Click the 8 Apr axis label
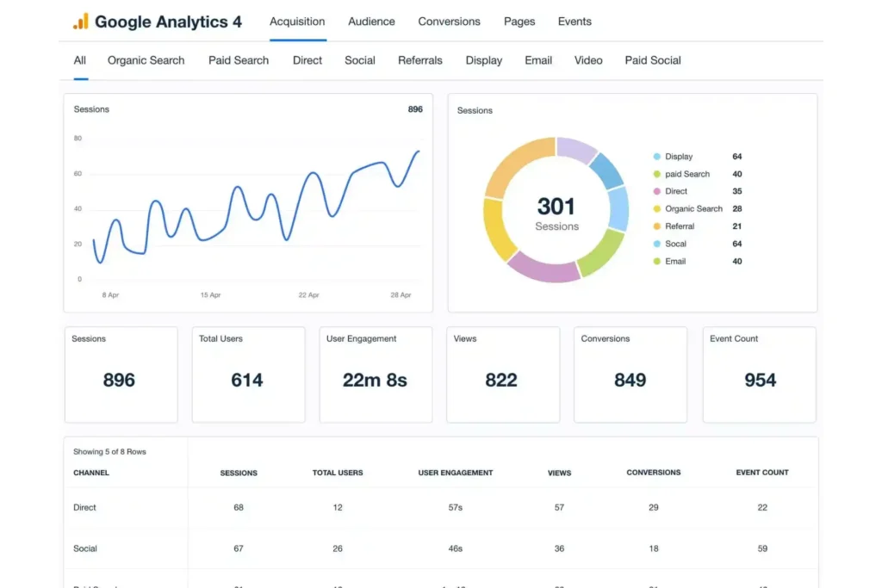This screenshot has height=588, width=882. [x=110, y=294]
